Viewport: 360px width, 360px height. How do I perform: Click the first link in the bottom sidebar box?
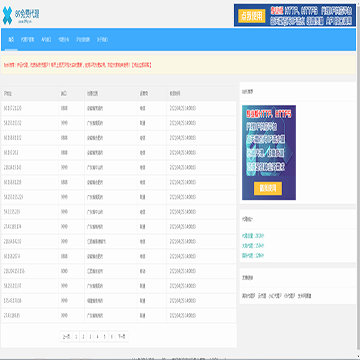(249, 296)
